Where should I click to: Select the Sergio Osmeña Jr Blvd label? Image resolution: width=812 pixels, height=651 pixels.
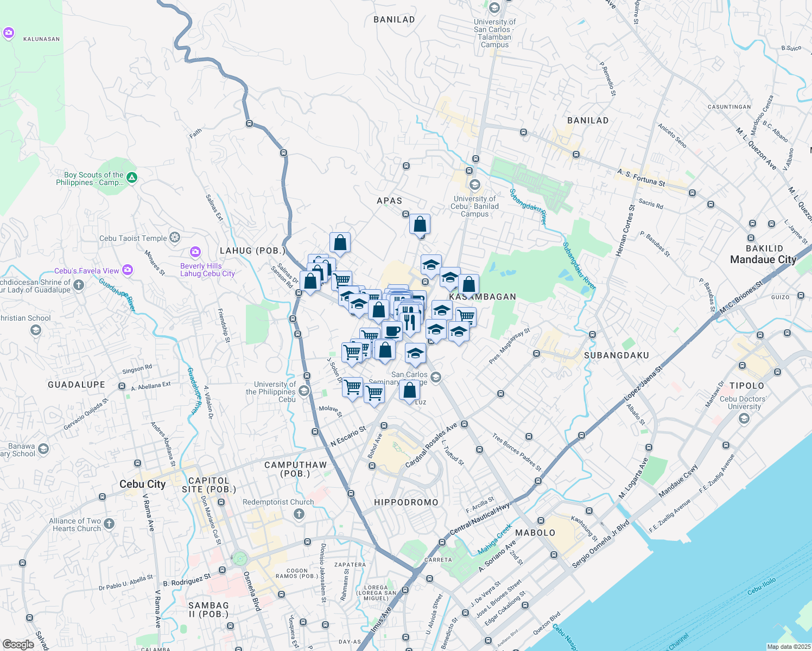point(600,544)
